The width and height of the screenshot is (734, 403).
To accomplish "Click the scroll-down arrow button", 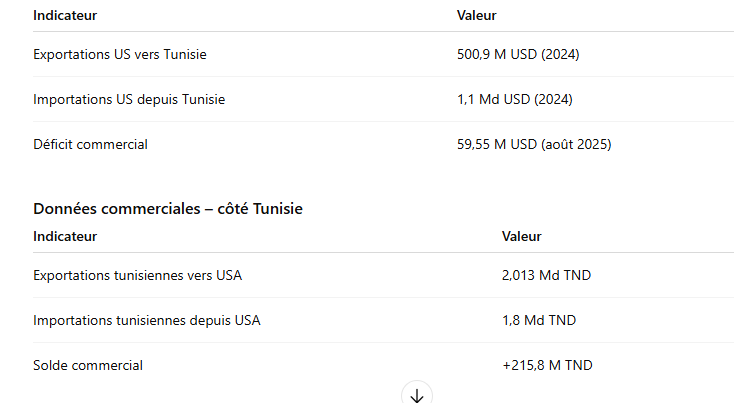I will point(417,395).
